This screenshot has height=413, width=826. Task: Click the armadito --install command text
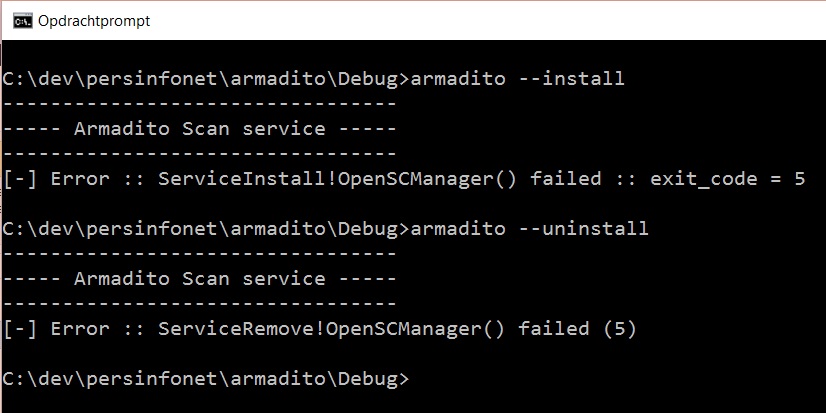click(517, 79)
